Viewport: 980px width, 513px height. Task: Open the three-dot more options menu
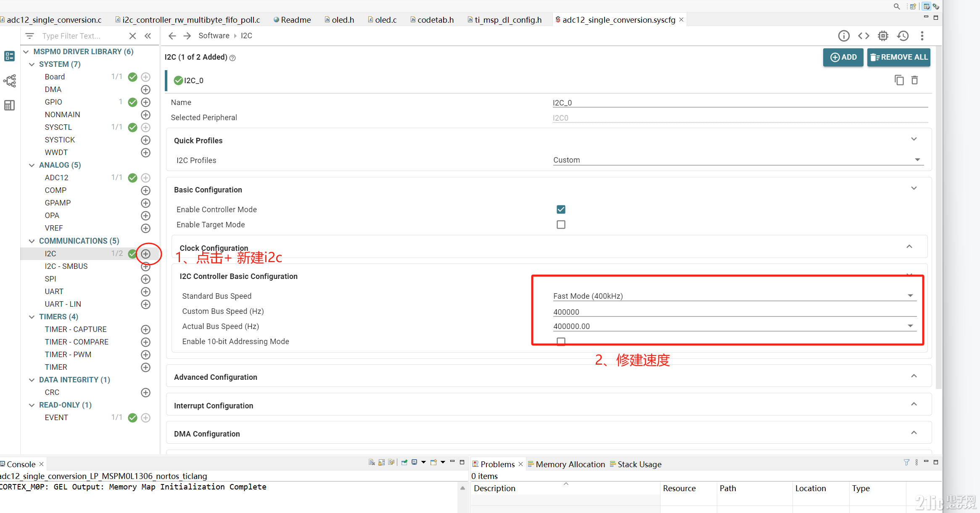(922, 36)
